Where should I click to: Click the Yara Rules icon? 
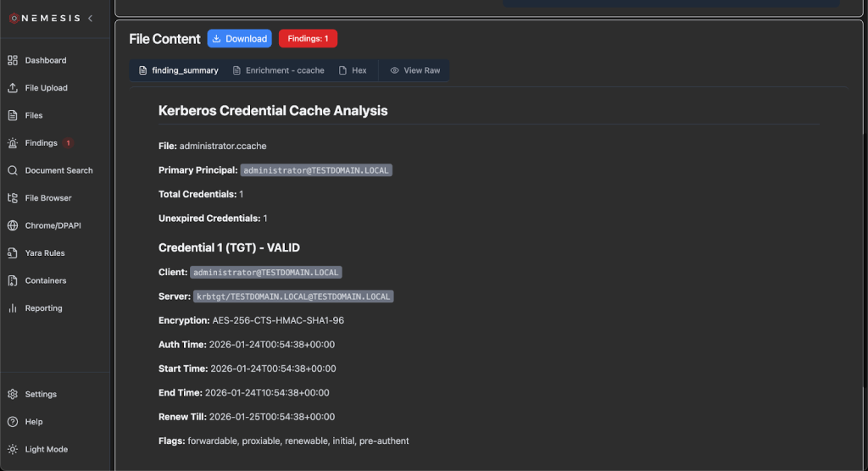tap(13, 253)
